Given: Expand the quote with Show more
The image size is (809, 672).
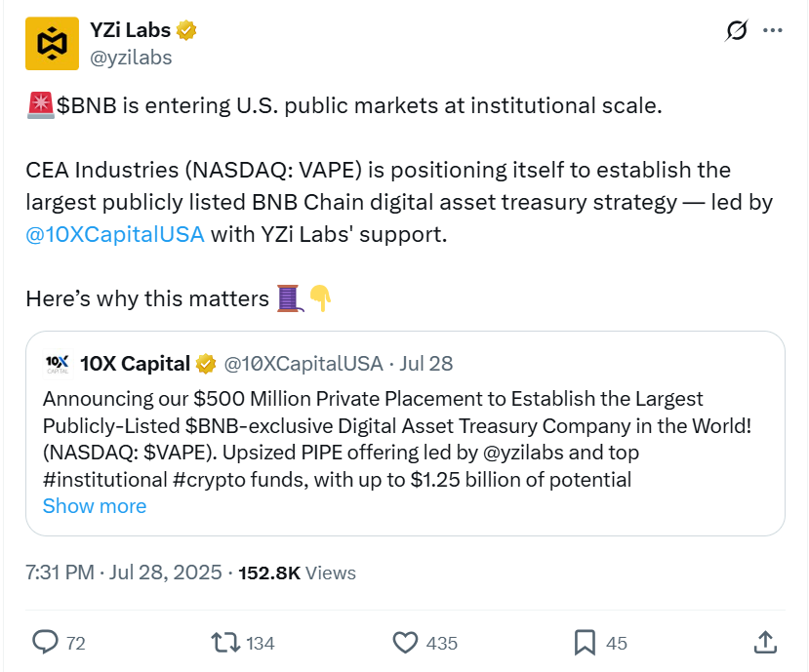Looking at the screenshot, I should [x=94, y=506].
